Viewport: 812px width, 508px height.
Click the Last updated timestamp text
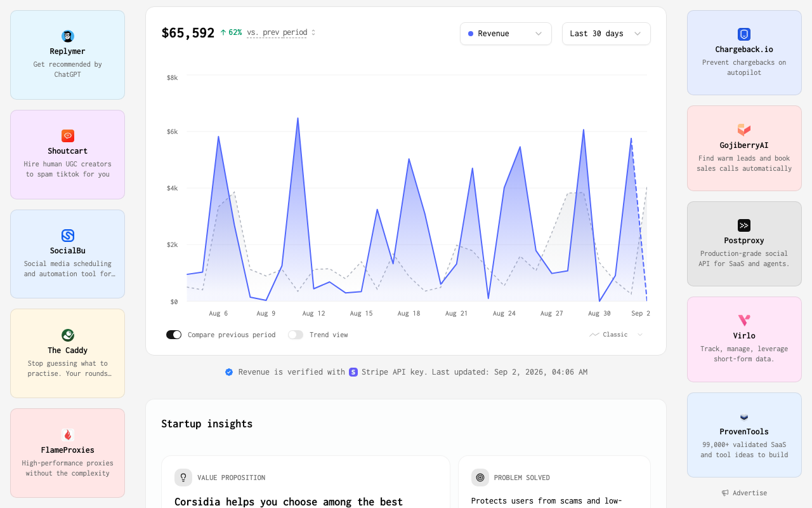point(509,372)
